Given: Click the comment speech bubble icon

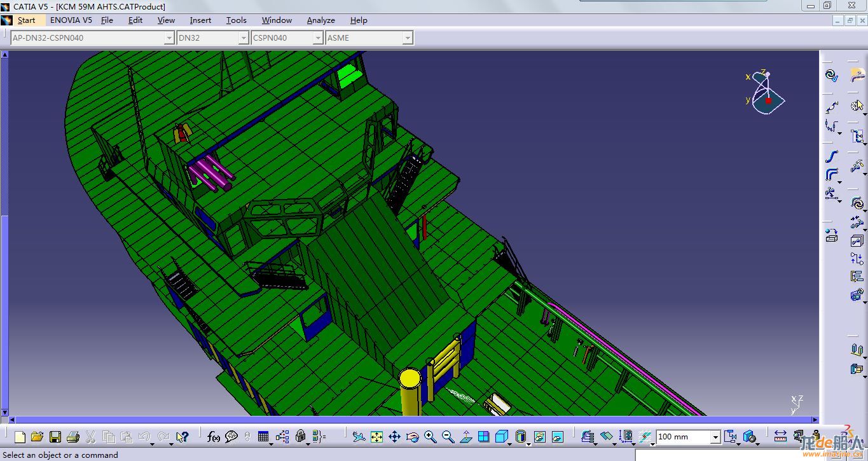Looking at the screenshot, I should point(231,437).
